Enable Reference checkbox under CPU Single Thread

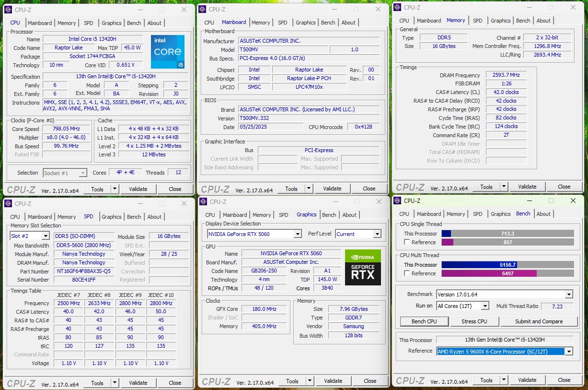(407, 242)
